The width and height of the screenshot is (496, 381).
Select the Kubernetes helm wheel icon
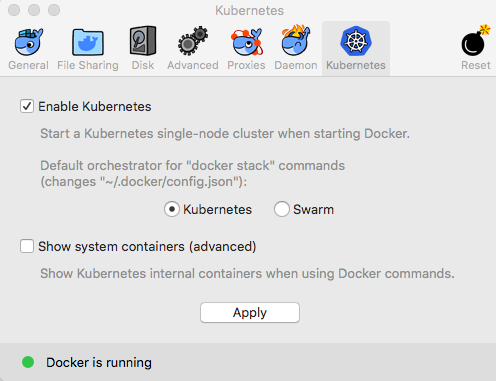[356, 41]
